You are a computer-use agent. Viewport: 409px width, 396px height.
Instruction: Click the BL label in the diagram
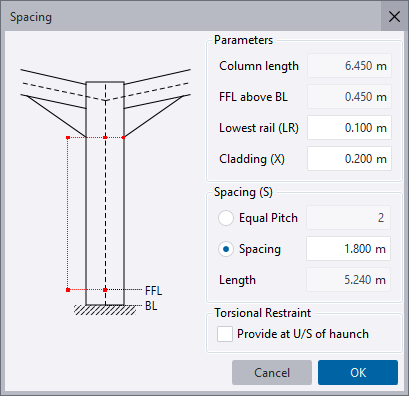pos(151,306)
